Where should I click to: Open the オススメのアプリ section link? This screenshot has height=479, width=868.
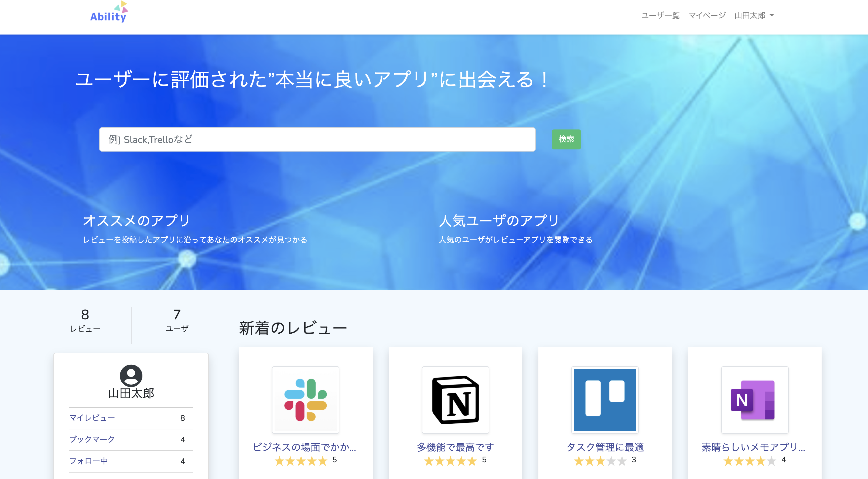click(x=136, y=221)
